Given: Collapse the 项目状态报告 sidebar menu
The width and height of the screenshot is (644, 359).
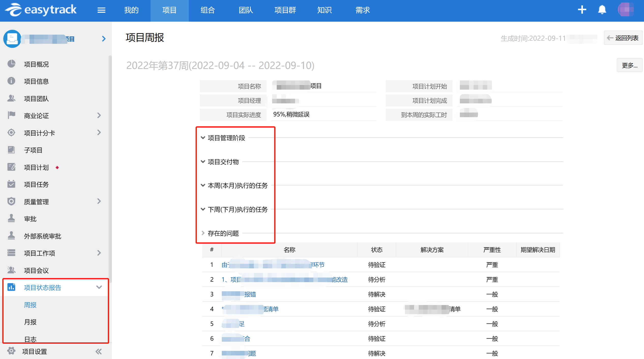Looking at the screenshot, I should tap(99, 287).
